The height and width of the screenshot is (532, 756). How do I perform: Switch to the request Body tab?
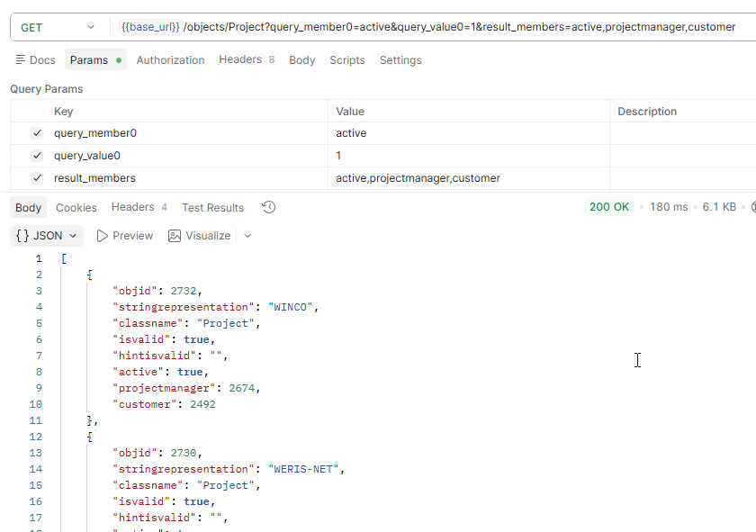click(x=301, y=59)
